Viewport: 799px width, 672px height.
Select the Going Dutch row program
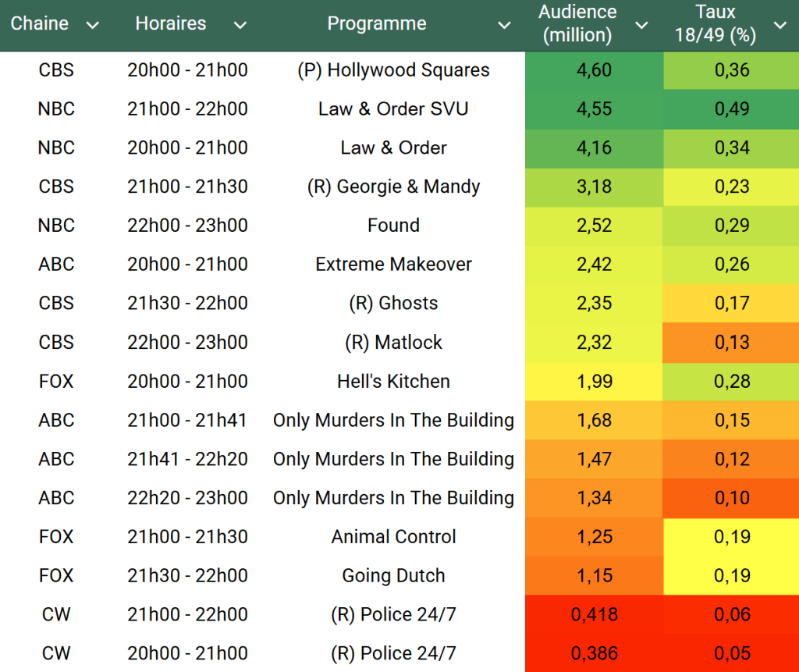tap(393, 576)
